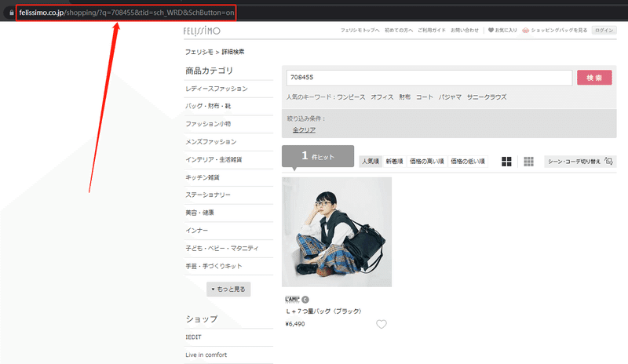The width and height of the screenshot is (628, 364).
Task: Switch to small grid view icon
Action: click(528, 162)
